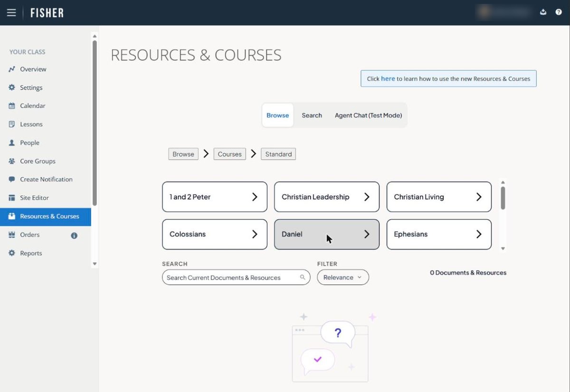Click the course list scrollbar thumb

(503, 198)
